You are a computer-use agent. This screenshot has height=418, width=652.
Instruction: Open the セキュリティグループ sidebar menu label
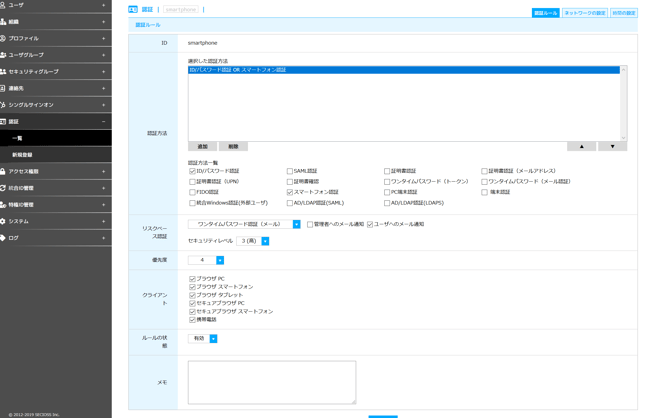[34, 72]
